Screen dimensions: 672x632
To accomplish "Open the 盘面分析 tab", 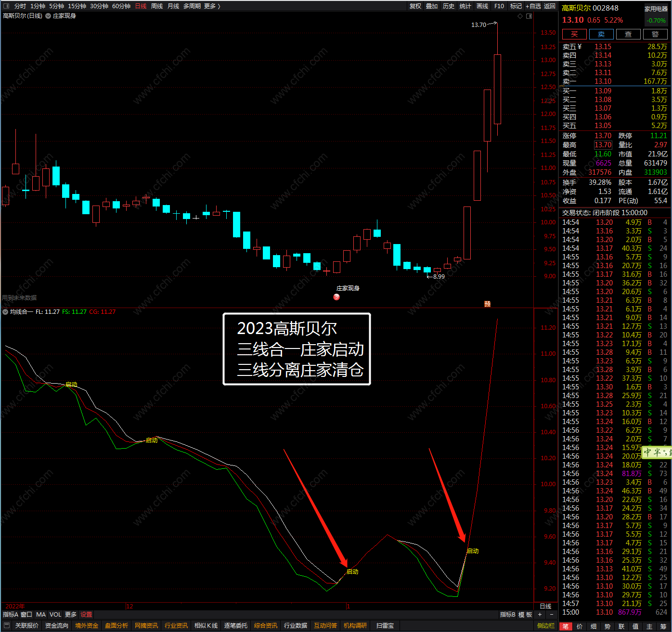I will click(116, 626).
